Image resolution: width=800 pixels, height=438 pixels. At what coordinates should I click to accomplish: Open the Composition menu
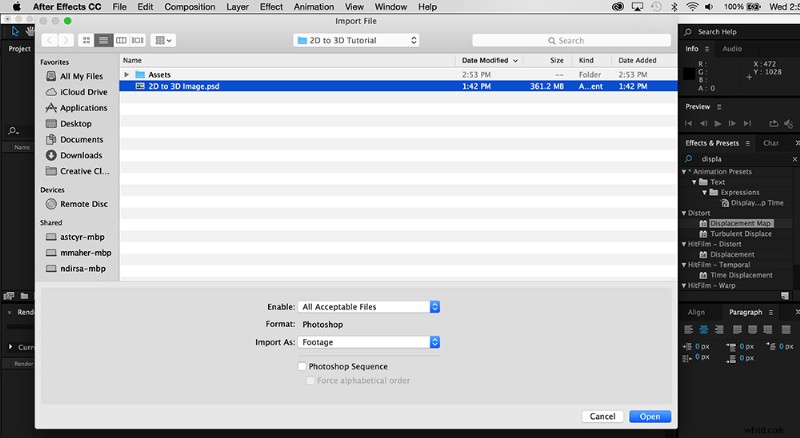pos(189,7)
